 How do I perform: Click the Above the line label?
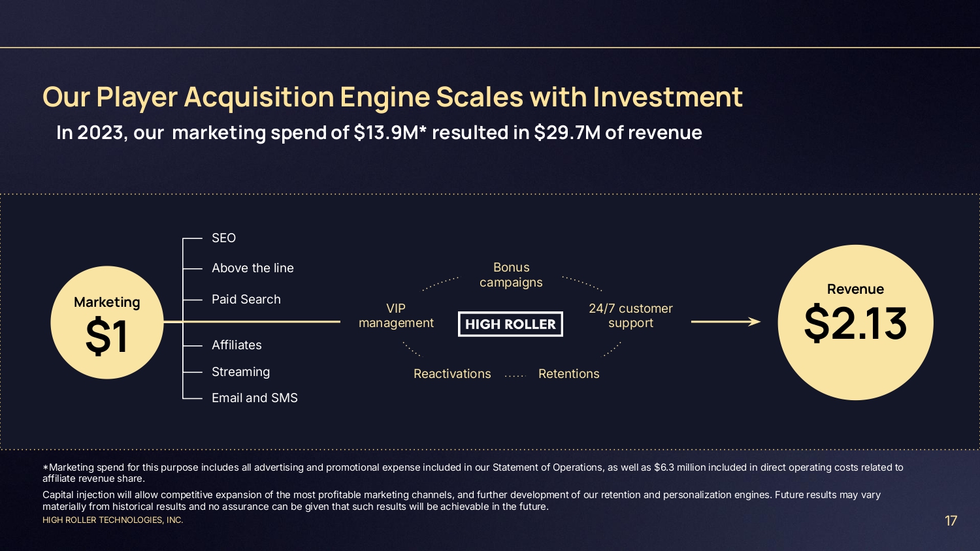[253, 268]
